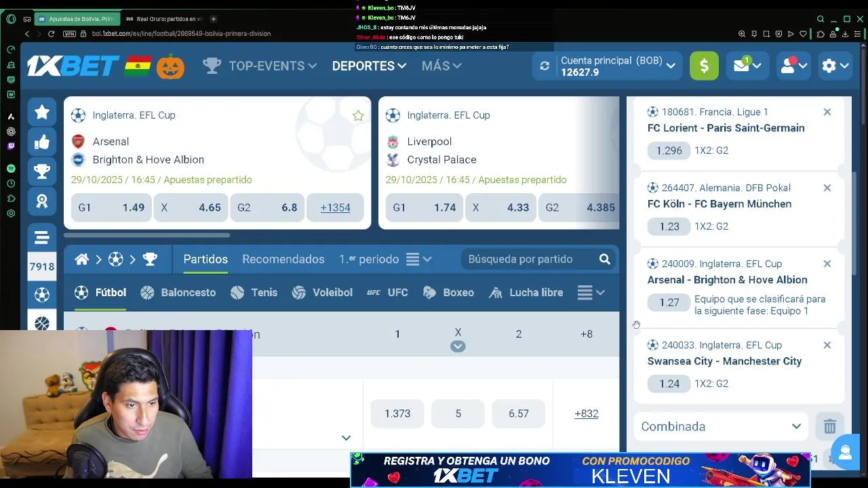
Task: Open the +832 markets link
Action: 586,413
